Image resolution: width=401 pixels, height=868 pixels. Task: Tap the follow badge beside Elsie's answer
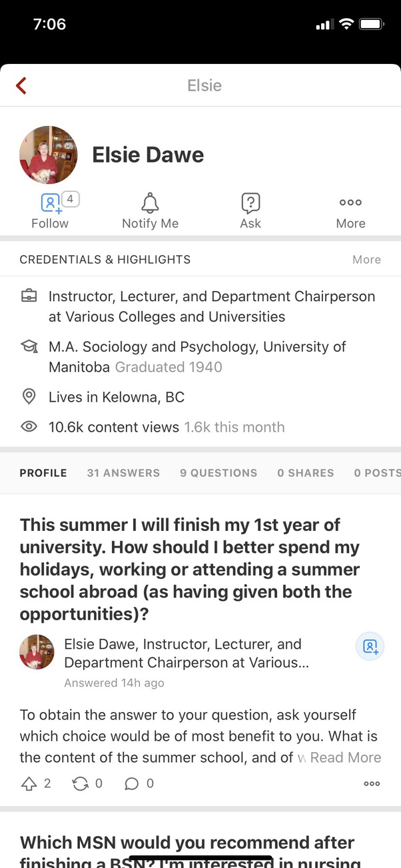click(370, 646)
